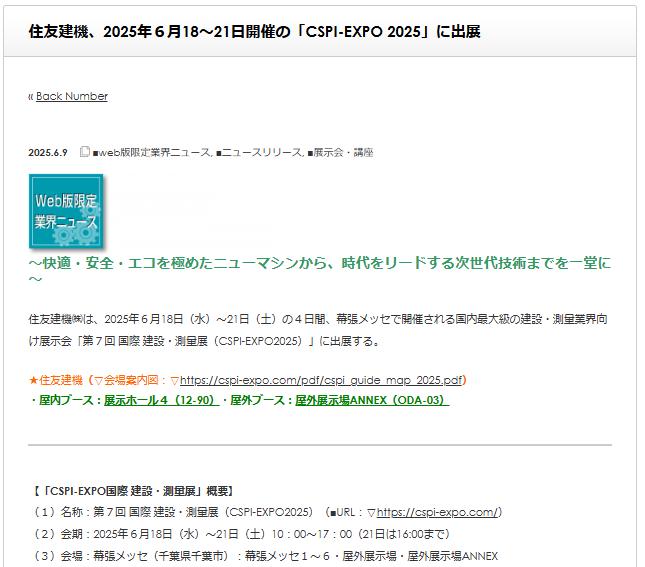The width and height of the screenshot is (645, 567).
Task: Click the line (2)会期:2025年6月18日
Action: (x=241, y=534)
